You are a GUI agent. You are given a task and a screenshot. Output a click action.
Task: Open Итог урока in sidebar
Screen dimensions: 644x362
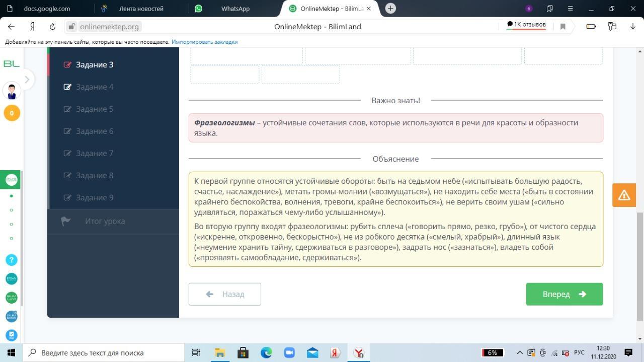[105, 221]
